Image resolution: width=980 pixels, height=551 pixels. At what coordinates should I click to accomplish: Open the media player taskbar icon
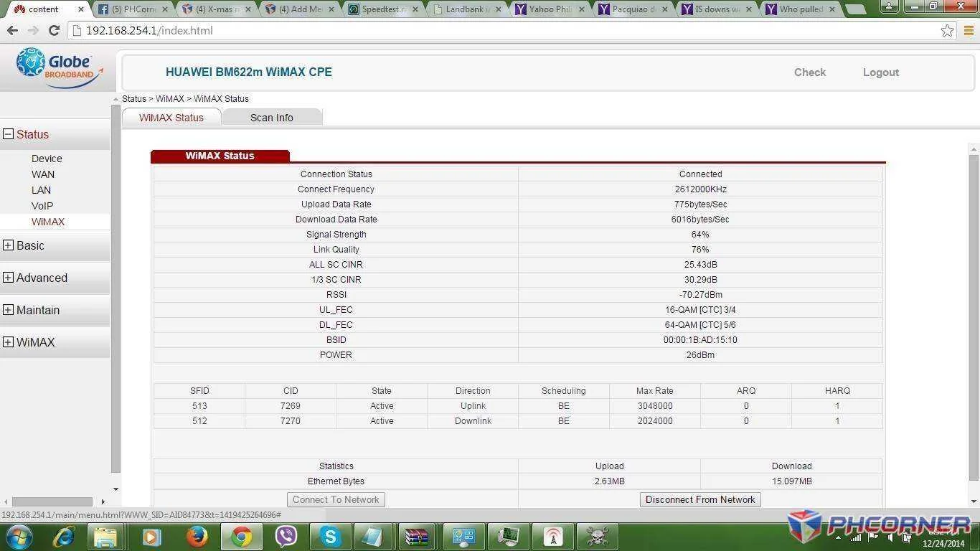151,537
